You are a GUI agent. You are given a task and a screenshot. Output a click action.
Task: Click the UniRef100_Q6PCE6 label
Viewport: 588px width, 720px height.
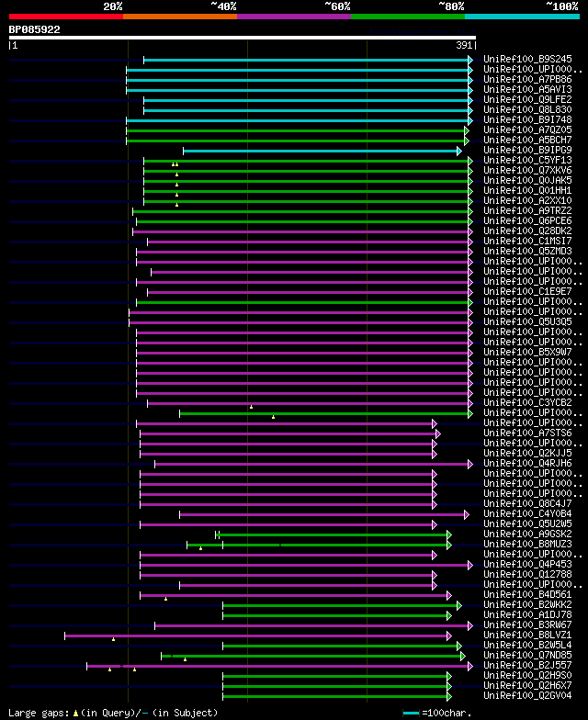[x=527, y=220]
